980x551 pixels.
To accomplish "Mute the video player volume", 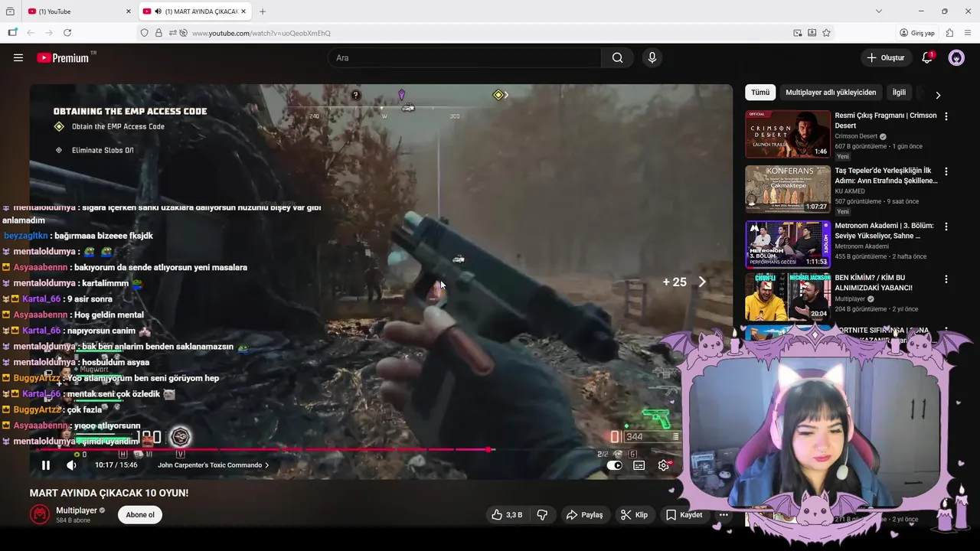I will (71, 465).
